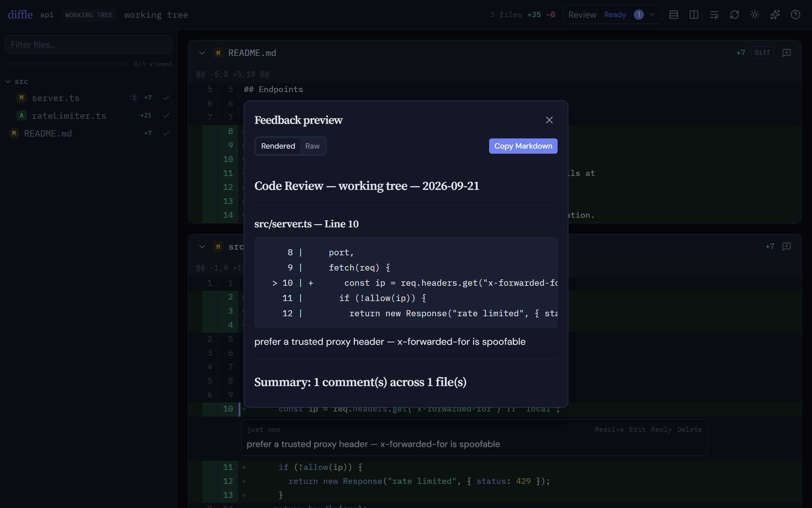
Task: Click the 'src/server.ts — Line 10' heading
Action: coord(306,224)
